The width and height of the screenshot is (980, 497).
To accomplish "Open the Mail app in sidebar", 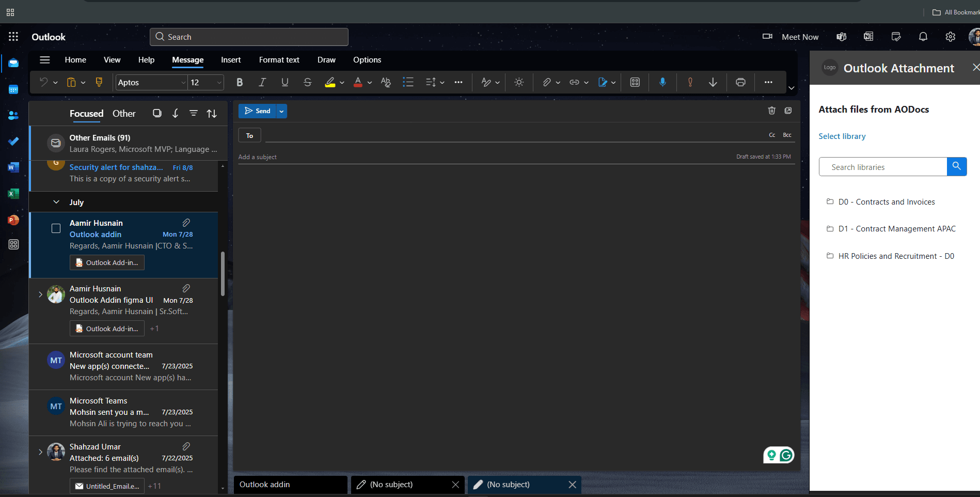I will click(x=13, y=63).
